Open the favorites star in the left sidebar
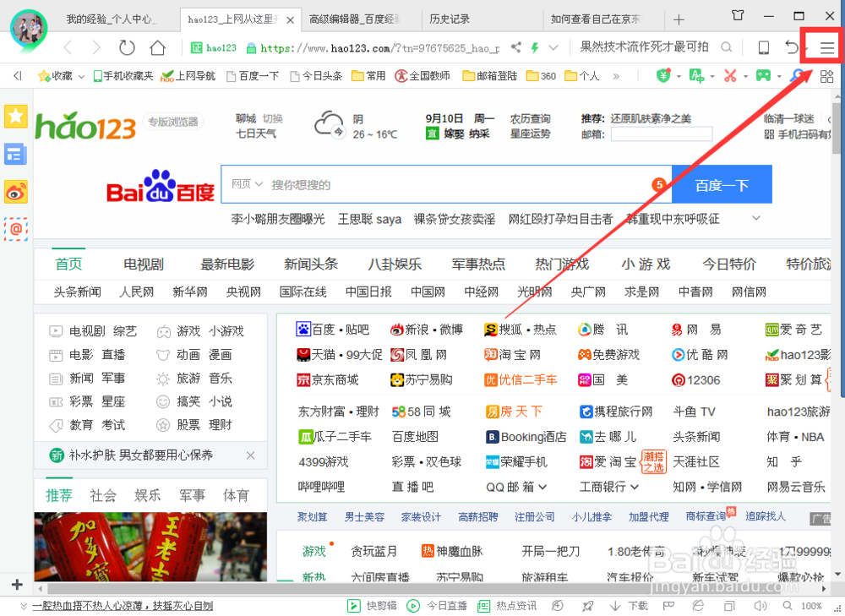Screen dimensions: 845x616 (x=15, y=116)
